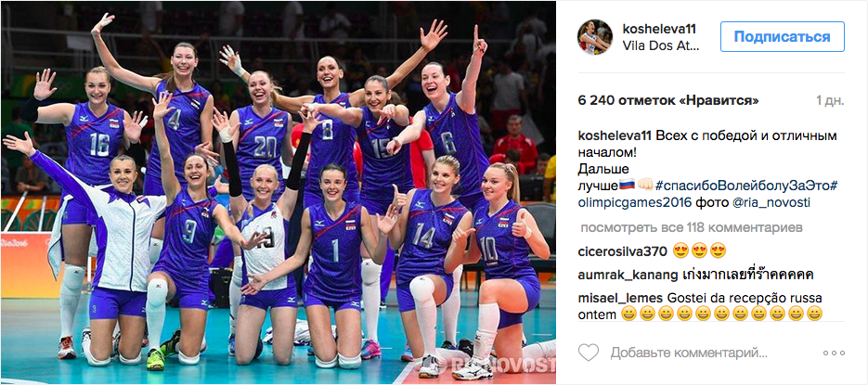Open the three-dots more options menu

click(x=834, y=353)
